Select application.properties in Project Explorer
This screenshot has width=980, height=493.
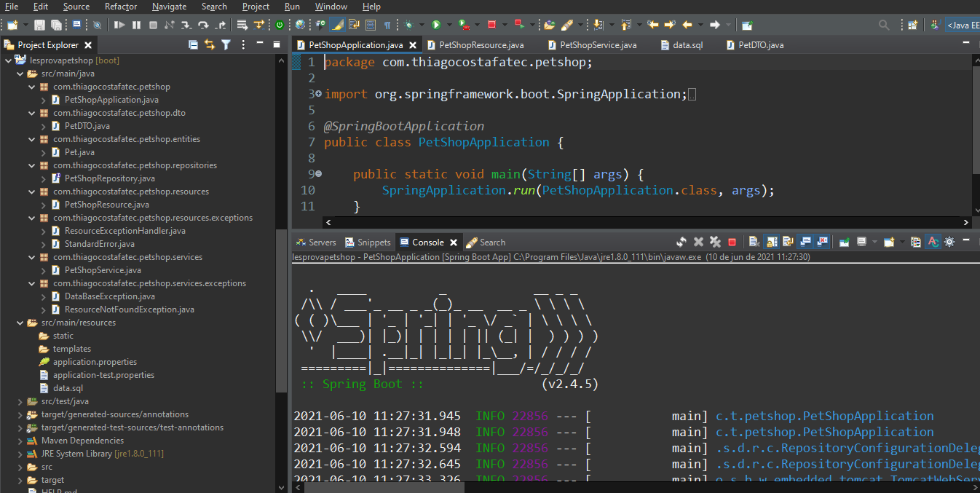[95, 362]
